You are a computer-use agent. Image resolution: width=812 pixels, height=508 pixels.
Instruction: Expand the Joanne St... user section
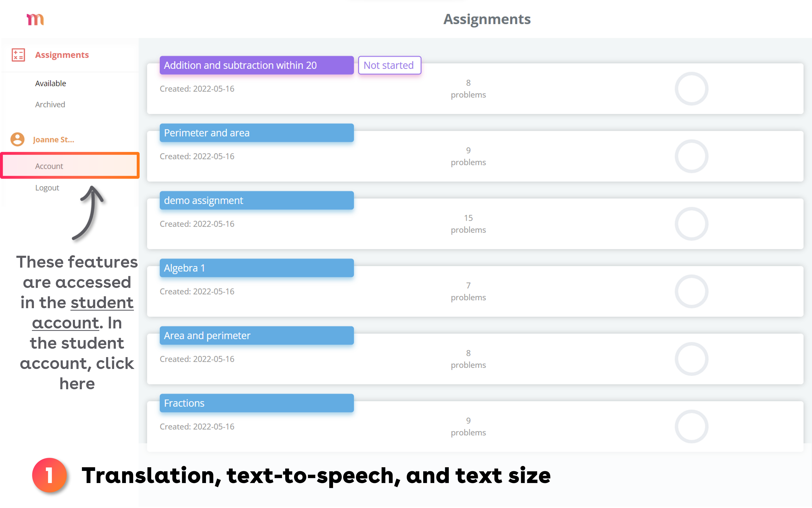53,139
